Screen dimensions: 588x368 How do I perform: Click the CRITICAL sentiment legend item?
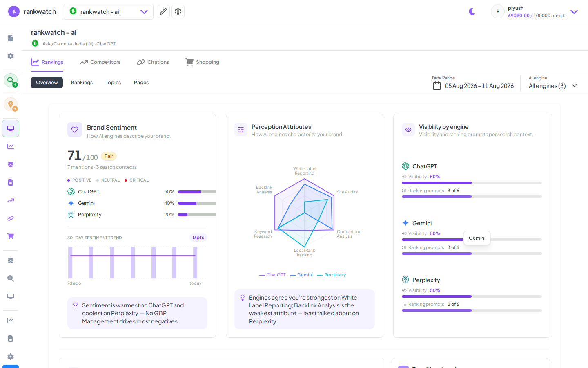click(137, 180)
